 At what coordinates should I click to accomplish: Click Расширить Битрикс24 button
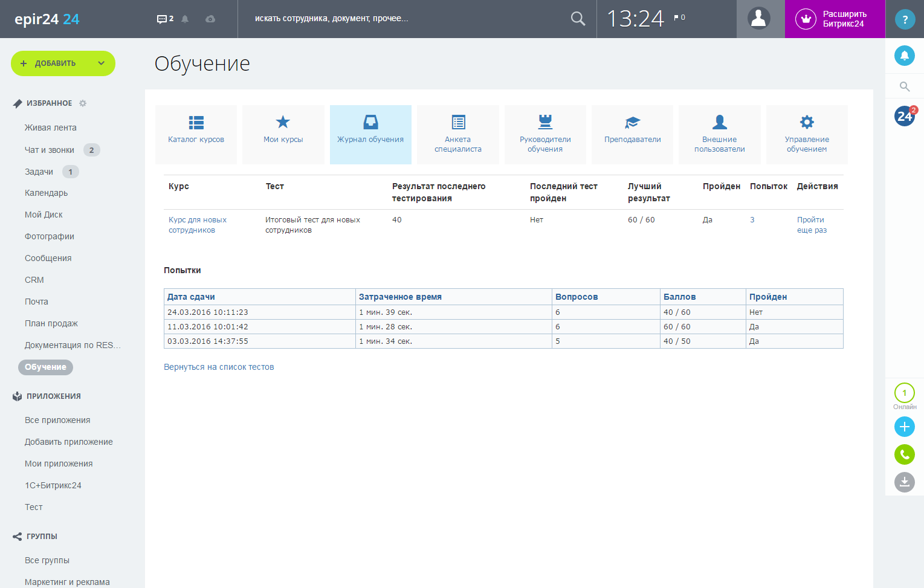[835, 19]
